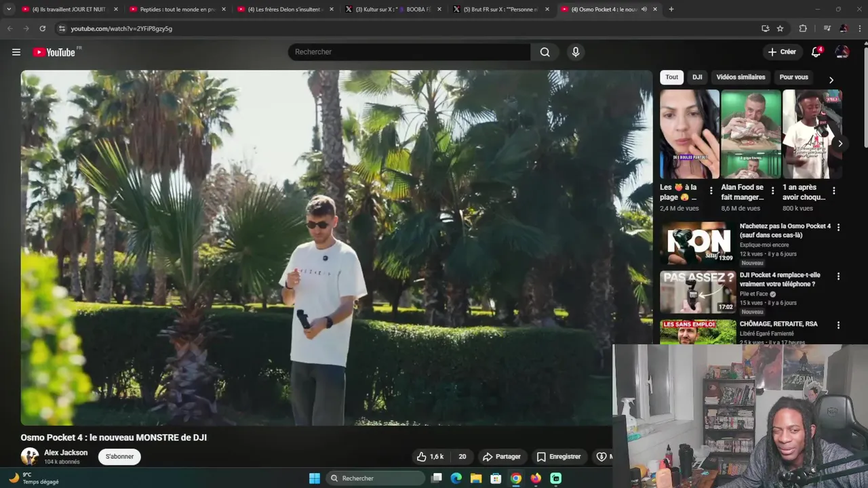This screenshot has height=488, width=868.
Task: Open the 'N'achetez pas la Osmo Pocket 4' video thumbnail
Action: (x=698, y=243)
